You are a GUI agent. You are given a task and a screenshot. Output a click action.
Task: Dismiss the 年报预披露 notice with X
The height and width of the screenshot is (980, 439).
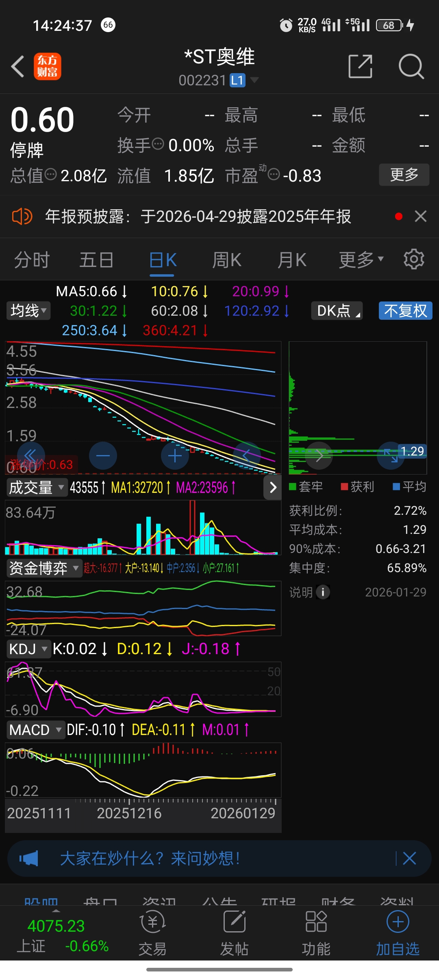tap(421, 216)
